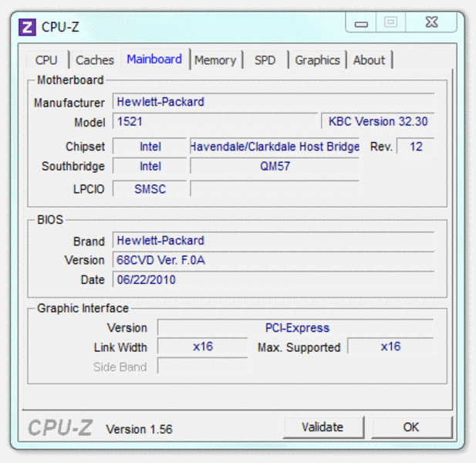476x463 pixels.
Task: Click BIOS Version 68CVD Ver. F.0A field
Action: click(273, 260)
